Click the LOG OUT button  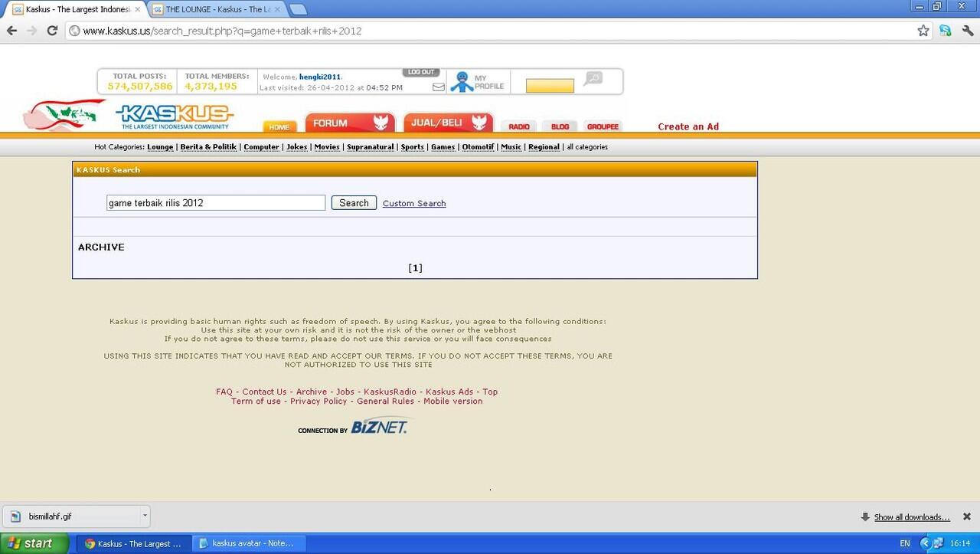pos(421,72)
